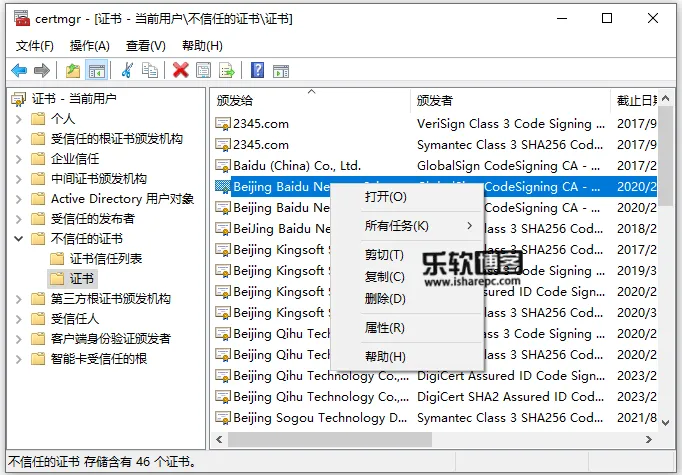Expand the Active Directory 用户对象 node
The image size is (682, 475).
(19, 199)
